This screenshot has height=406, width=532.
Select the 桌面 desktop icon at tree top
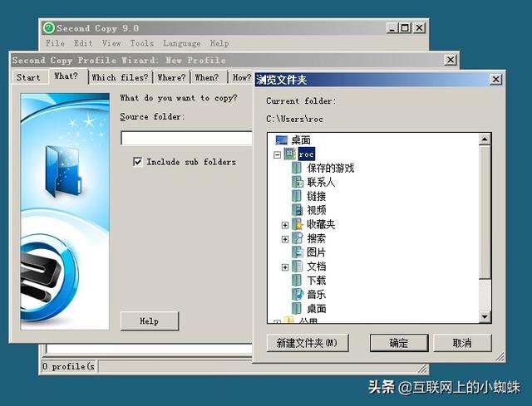click(281, 139)
